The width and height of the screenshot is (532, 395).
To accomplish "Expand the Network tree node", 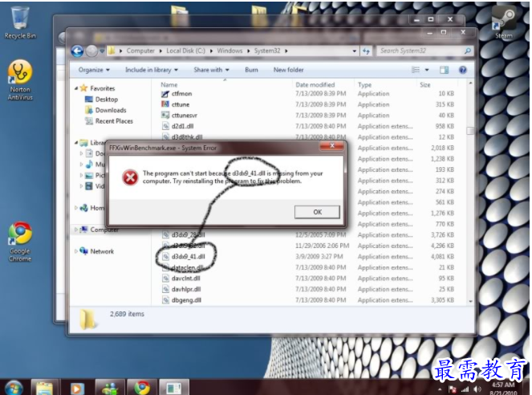I will tap(76, 251).
